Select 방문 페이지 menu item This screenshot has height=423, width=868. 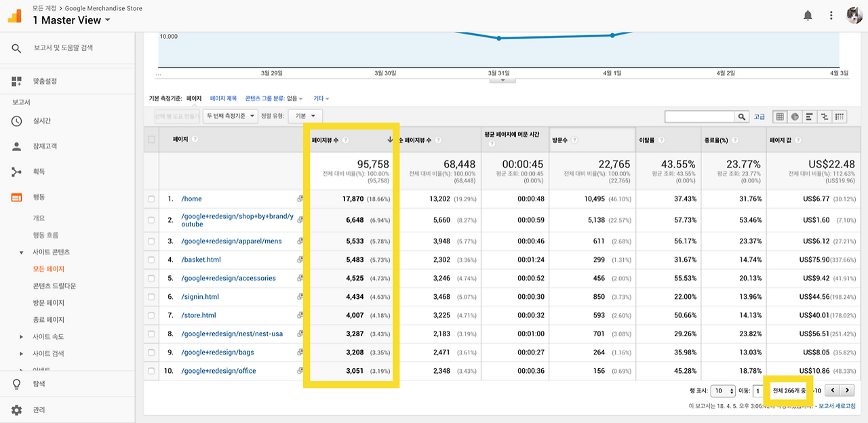49,303
